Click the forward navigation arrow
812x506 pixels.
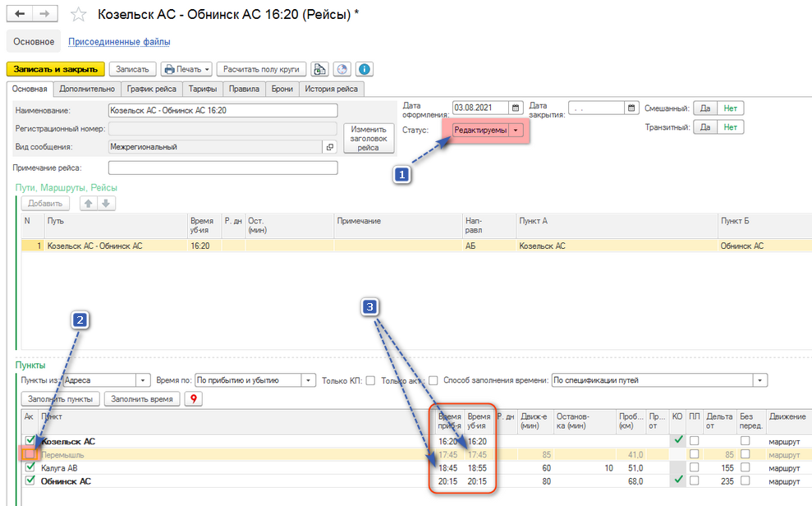pyautogui.click(x=45, y=14)
